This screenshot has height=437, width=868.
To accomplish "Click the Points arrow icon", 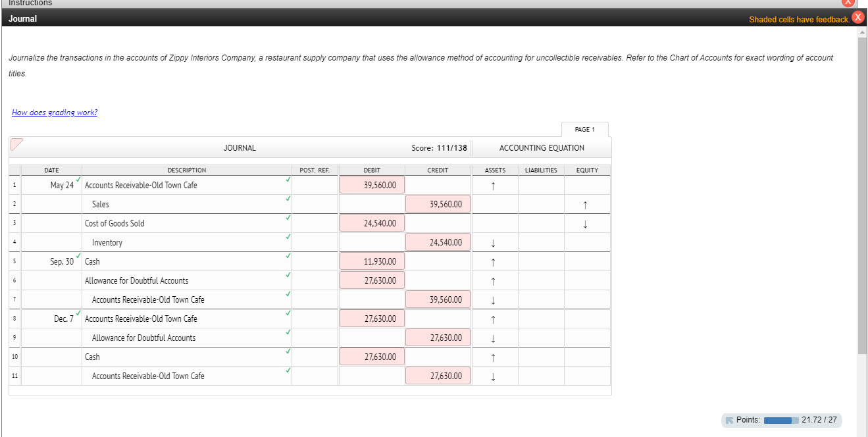I will (x=729, y=420).
